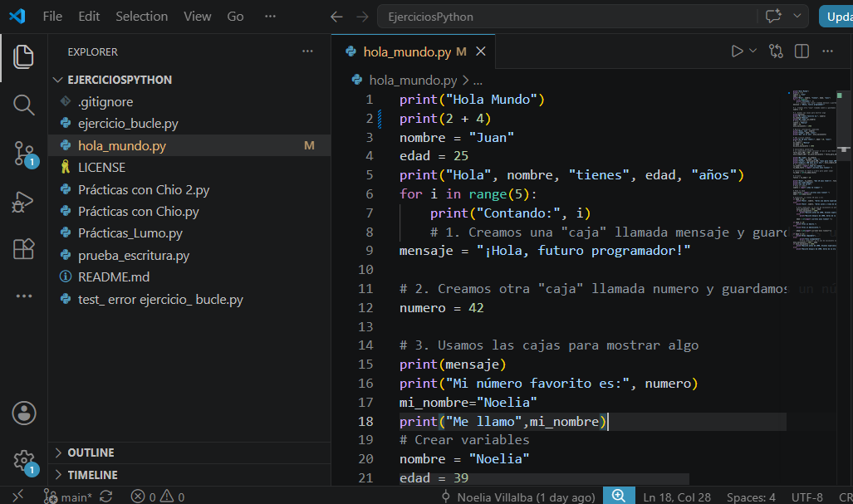This screenshot has width=853, height=504.
Task: Open Prácticas_Lumo.py file
Action: [190, 233]
